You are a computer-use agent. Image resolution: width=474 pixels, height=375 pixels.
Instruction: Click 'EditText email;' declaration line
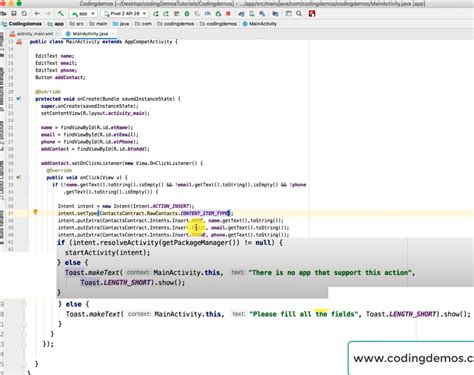coord(56,63)
